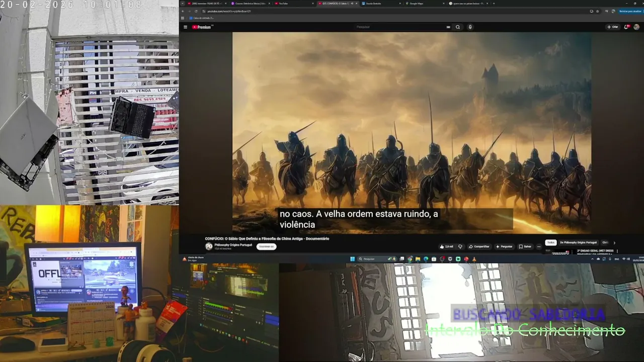644x362 pixels.
Task: Open options for the suggested ENSAIO GERAL video
Action: [x=617, y=250]
